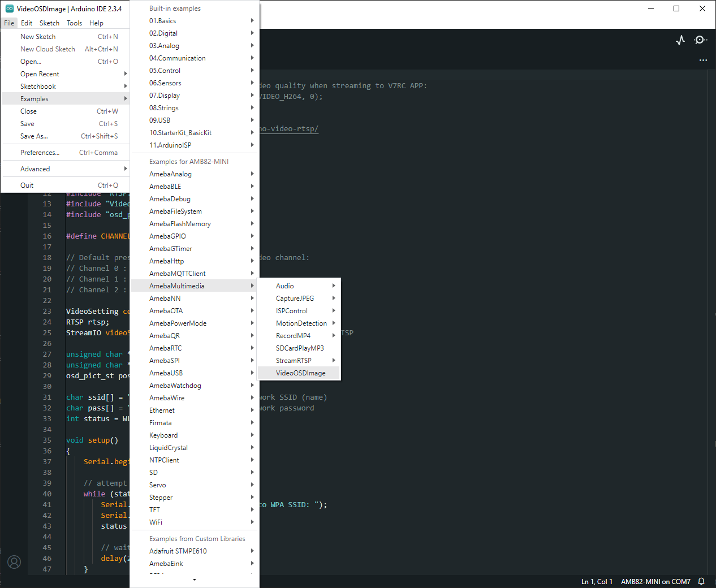The height and width of the screenshot is (588, 716).
Task: Click the editor more options ellipsis
Action: click(703, 60)
